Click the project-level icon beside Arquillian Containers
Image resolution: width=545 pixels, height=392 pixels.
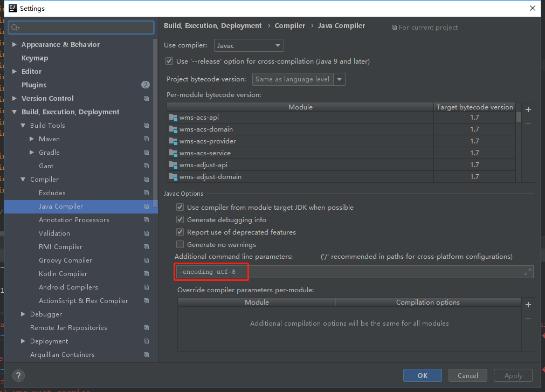(146, 355)
